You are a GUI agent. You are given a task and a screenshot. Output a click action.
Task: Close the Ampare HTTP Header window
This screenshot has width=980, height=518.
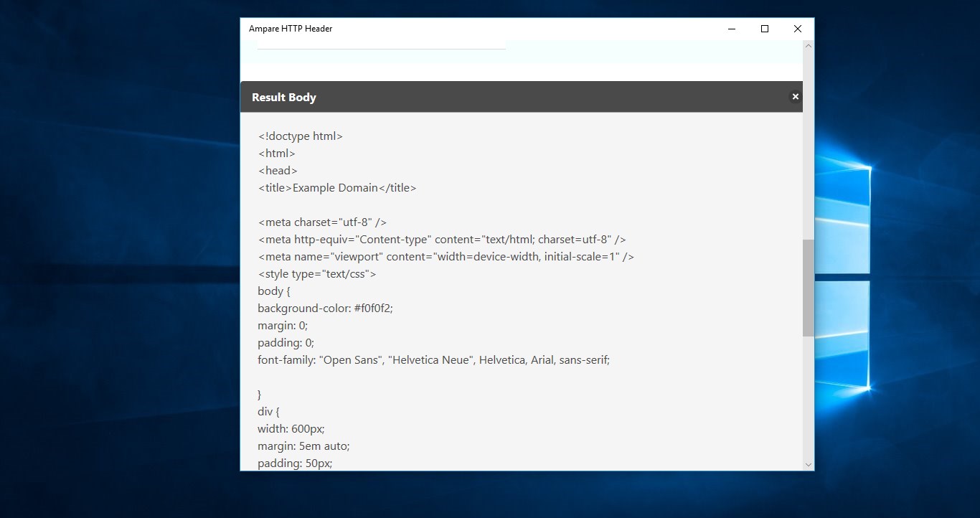pyautogui.click(x=798, y=29)
